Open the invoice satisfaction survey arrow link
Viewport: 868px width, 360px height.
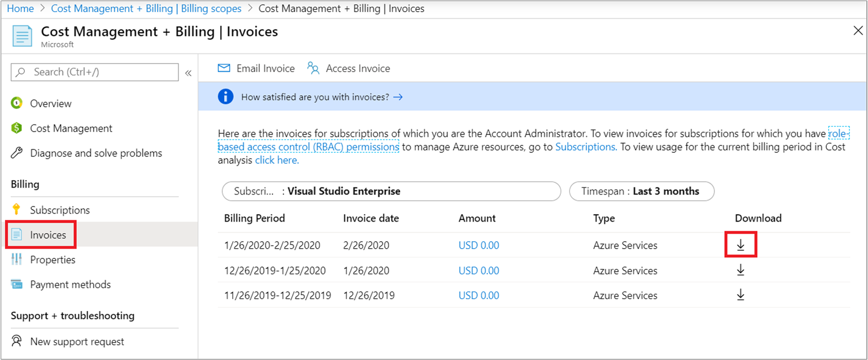point(397,97)
